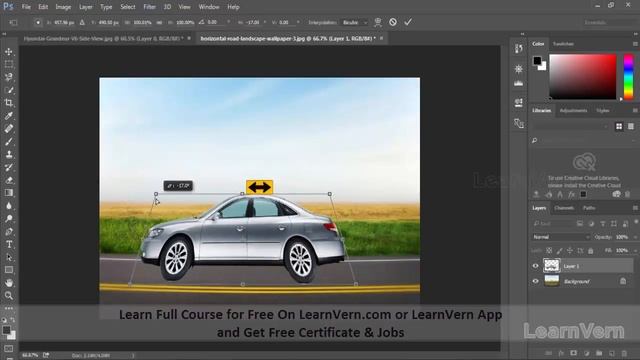Open the Fill slider dropdown arrow
The height and width of the screenshot is (360, 640).
pos(635,251)
